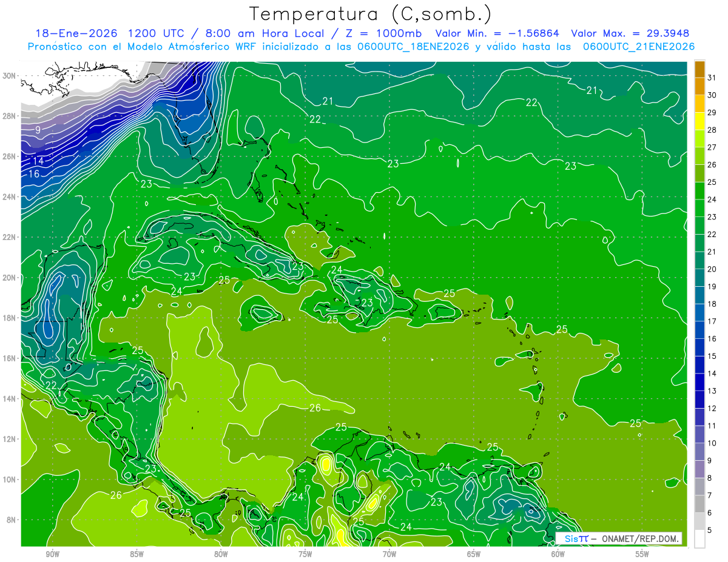Click colorbar scale label '27'
The width and height of the screenshot is (728, 562).
click(x=712, y=147)
